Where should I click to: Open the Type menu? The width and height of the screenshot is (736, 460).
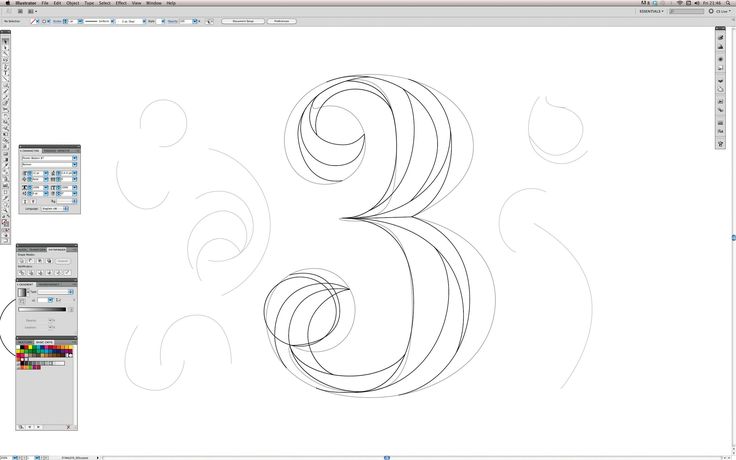(x=89, y=3)
